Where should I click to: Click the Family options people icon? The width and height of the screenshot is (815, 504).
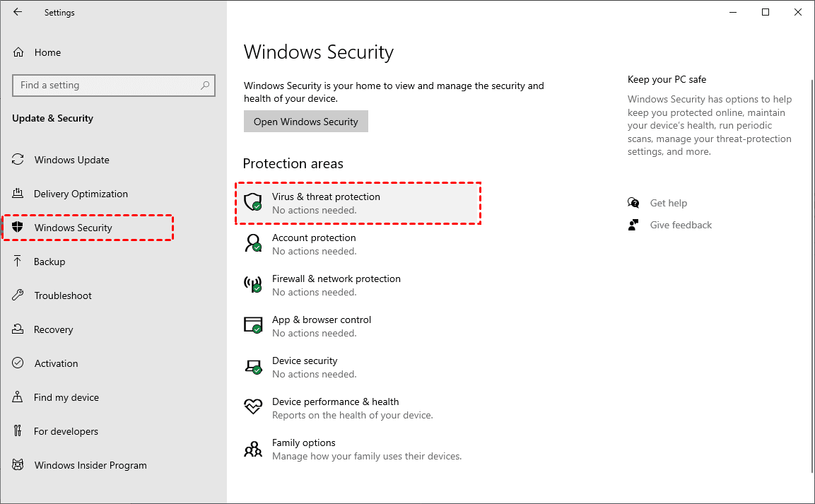tap(252, 449)
